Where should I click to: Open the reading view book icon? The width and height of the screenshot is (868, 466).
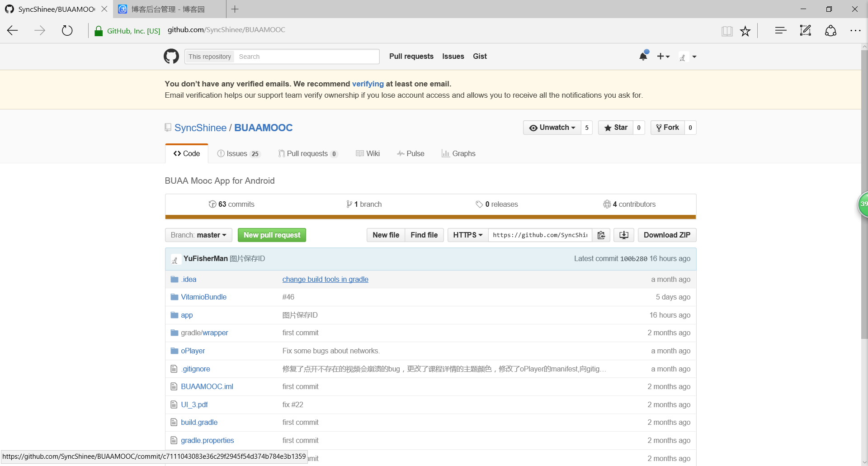727,31
